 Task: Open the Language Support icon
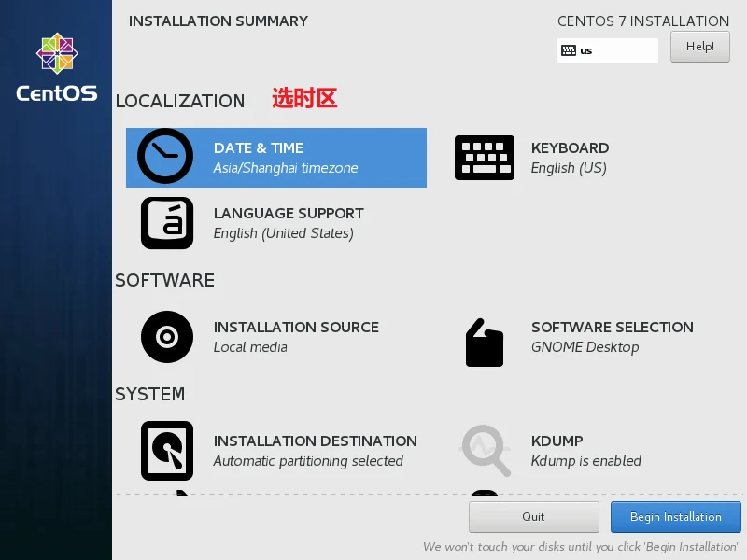pos(167,223)
